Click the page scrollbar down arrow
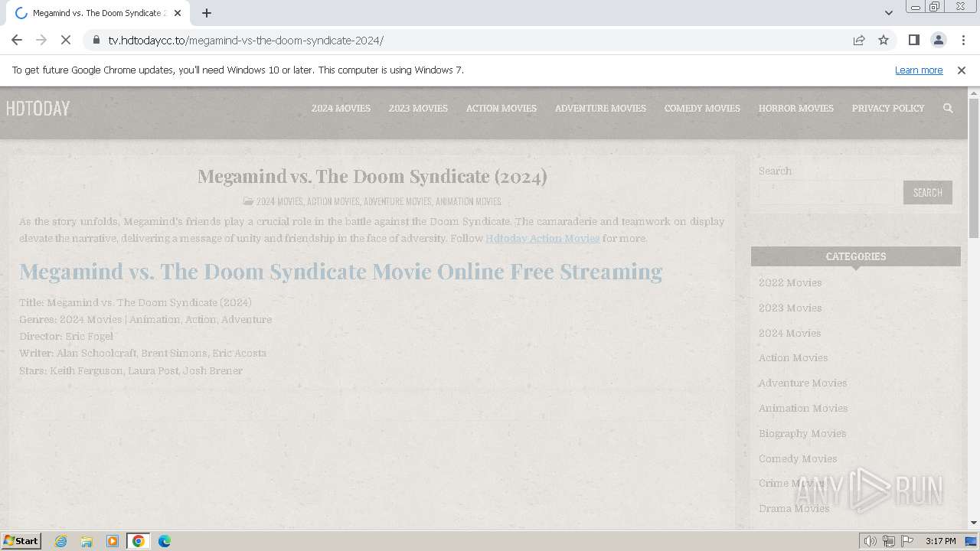 (974, 523)
